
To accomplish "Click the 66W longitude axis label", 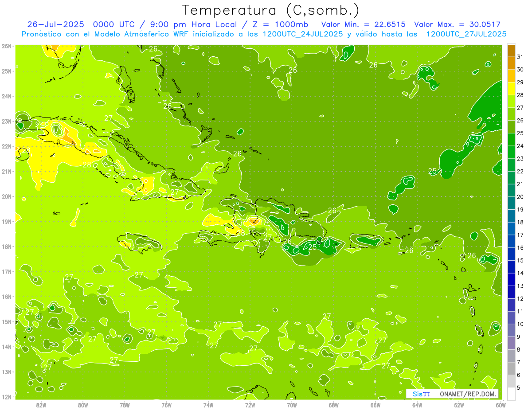I will click(376, 405).
